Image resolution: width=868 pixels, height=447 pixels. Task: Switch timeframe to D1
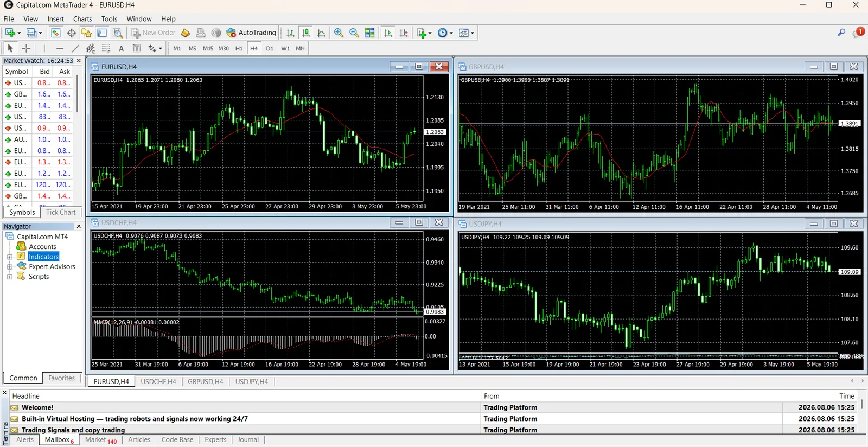pos(270,48)
